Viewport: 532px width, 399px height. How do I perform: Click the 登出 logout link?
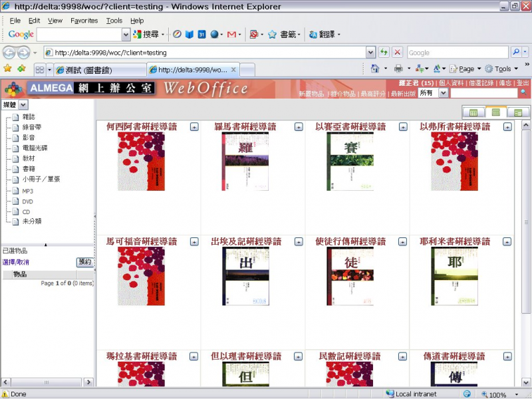tap(523, 83)
